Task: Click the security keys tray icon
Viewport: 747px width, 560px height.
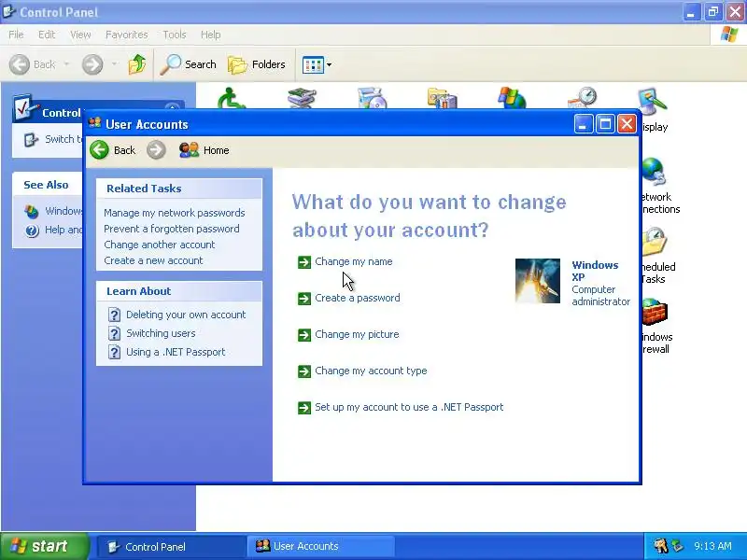Action: click(660, 546)
